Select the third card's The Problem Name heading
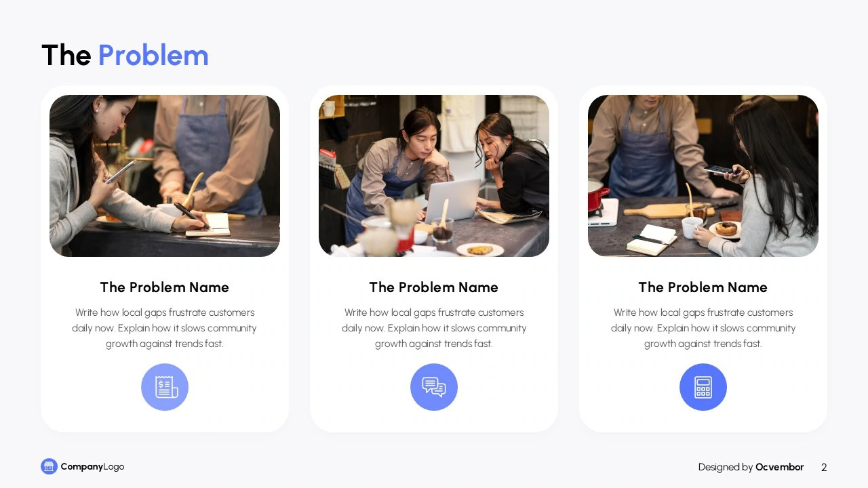 (x=703, y=287)
